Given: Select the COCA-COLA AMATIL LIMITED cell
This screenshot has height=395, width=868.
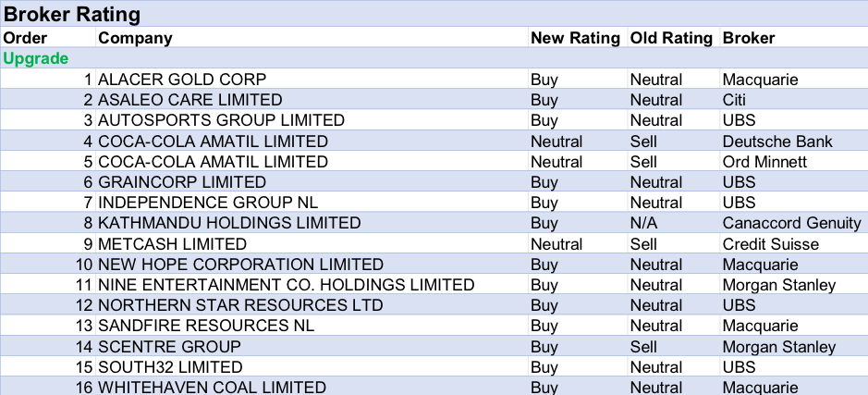Looking at the screenshot, I should click(213, 142).
